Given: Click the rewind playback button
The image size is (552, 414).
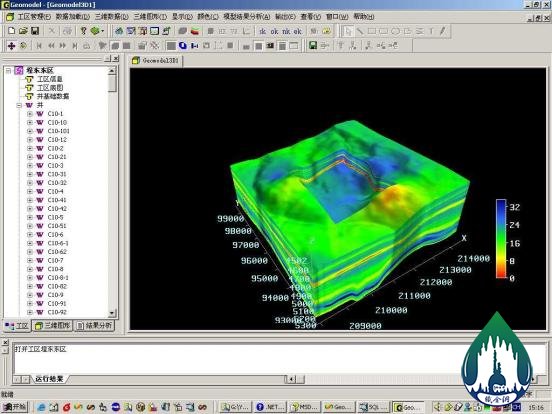Looking at the screenshot, I should 51,46.
